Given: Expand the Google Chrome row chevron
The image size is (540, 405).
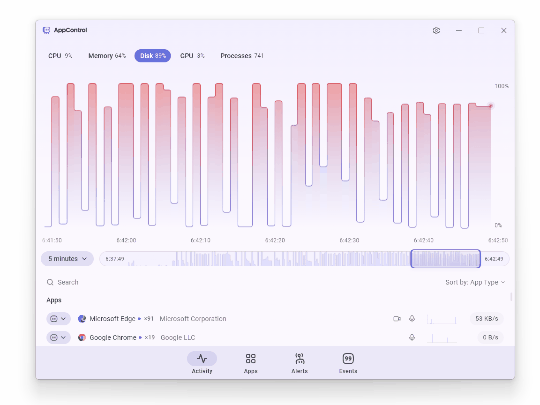Looking at the screenshot, I should click(63, 337).
